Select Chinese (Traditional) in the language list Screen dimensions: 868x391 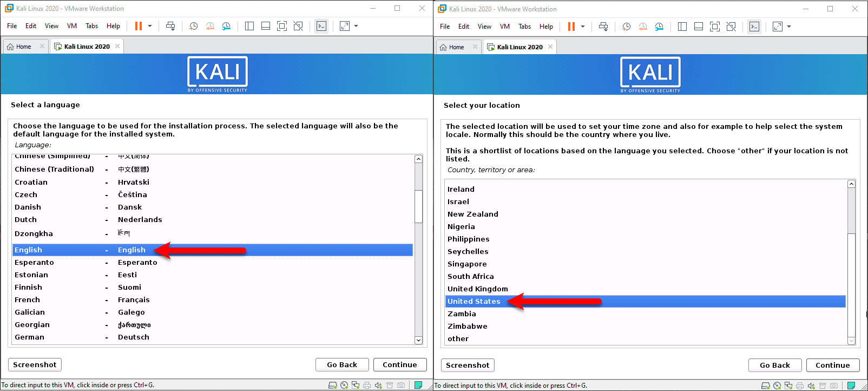click(213, 169)
